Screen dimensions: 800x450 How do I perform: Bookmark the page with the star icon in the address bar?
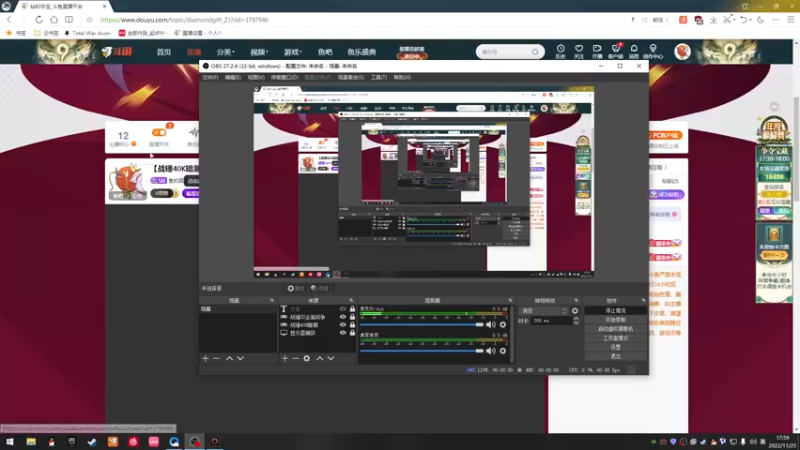pyautogui.click(x=89, y=20)
